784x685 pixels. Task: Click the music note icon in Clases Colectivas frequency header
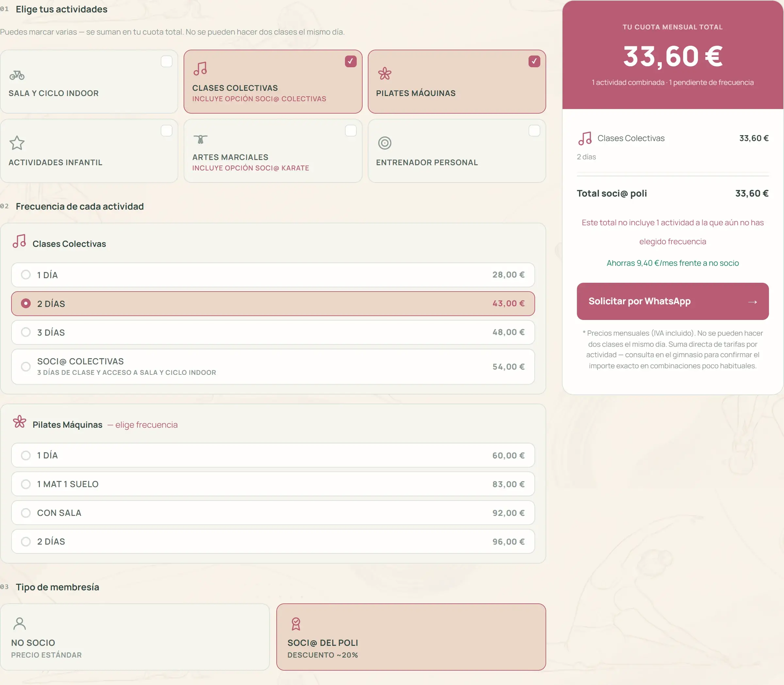(x=19, y=241)
